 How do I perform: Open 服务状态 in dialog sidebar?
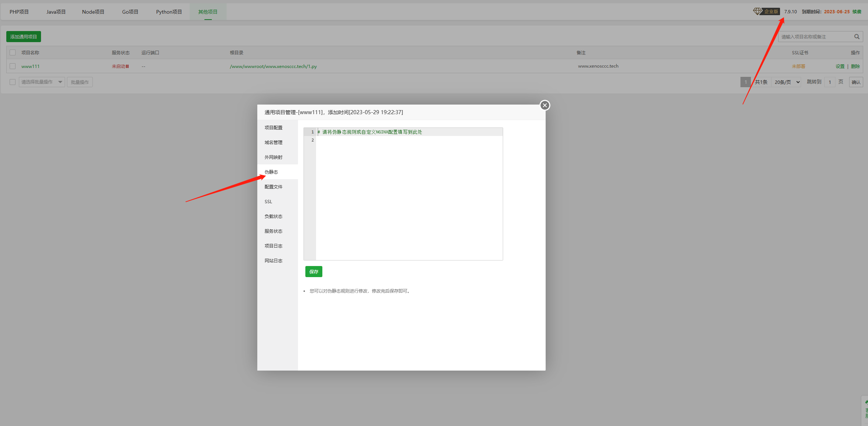pos(278,231)
